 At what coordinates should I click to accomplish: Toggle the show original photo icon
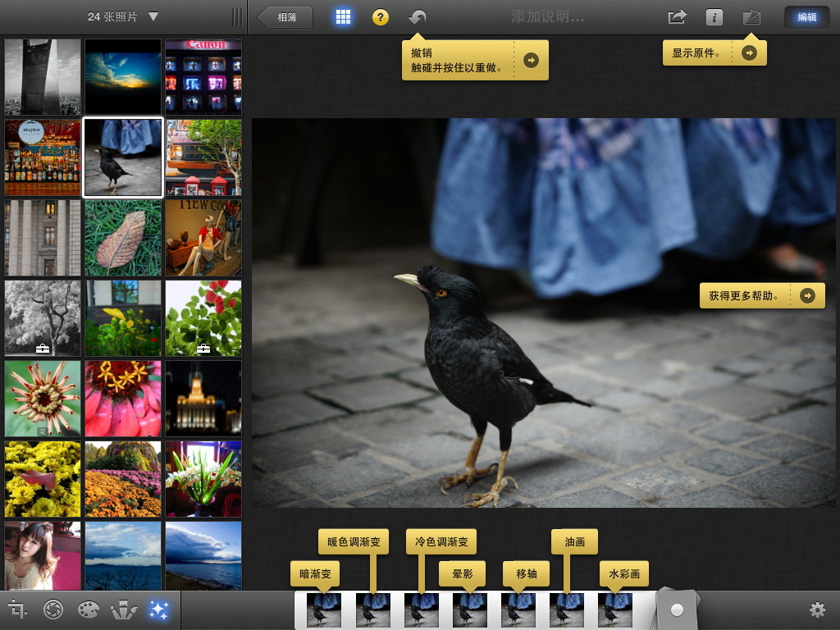pos(751,17)
